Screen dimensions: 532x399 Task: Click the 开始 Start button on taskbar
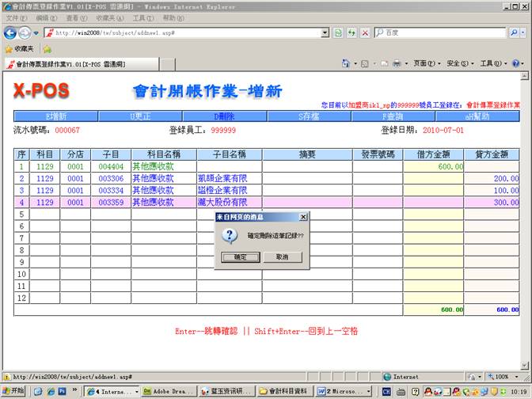(x=13, y=391)
